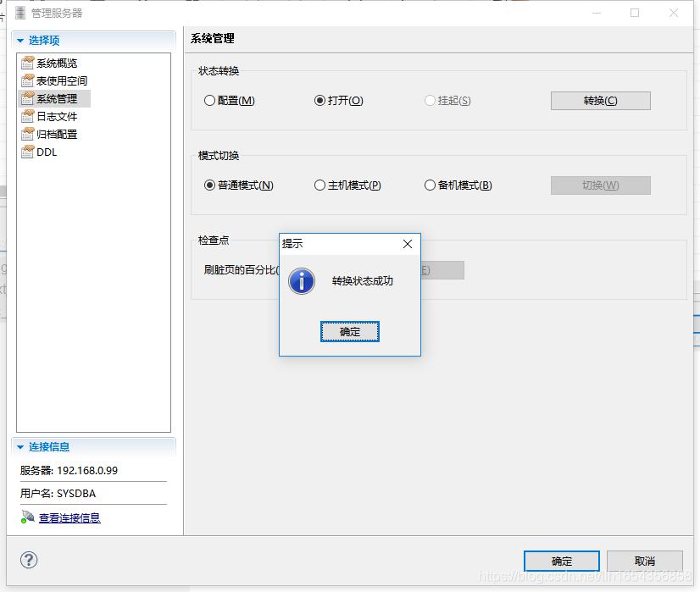Image resolution: width=700 pixels, height=592 pixels.
Task: Maximize the 管理服务器 window
Action: (635, 13)
